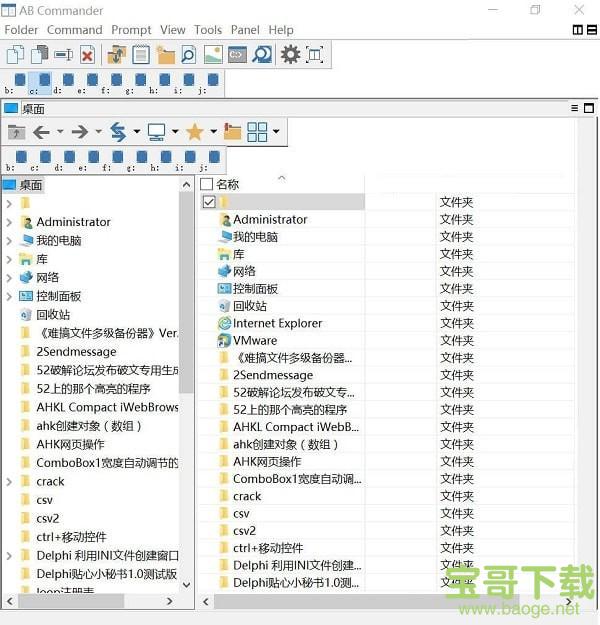Expand the crack folder tree node
The height and width of the screenshot is (625, 600).
coord(9,482)
